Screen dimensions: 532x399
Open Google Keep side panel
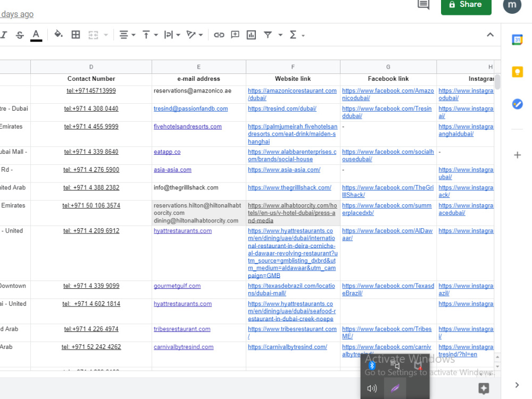(x=517, y=72)
